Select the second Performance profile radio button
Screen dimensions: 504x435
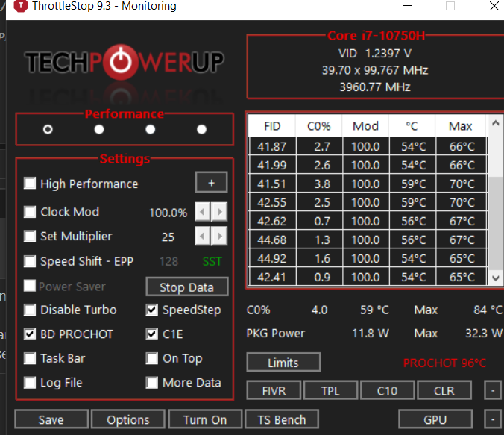[99, 129]
